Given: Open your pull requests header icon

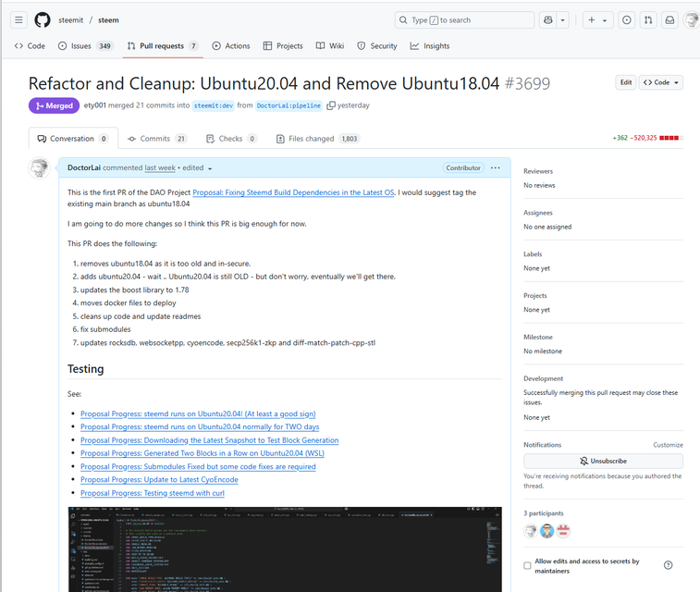Looking at the screenshot, I should (648, 20).
